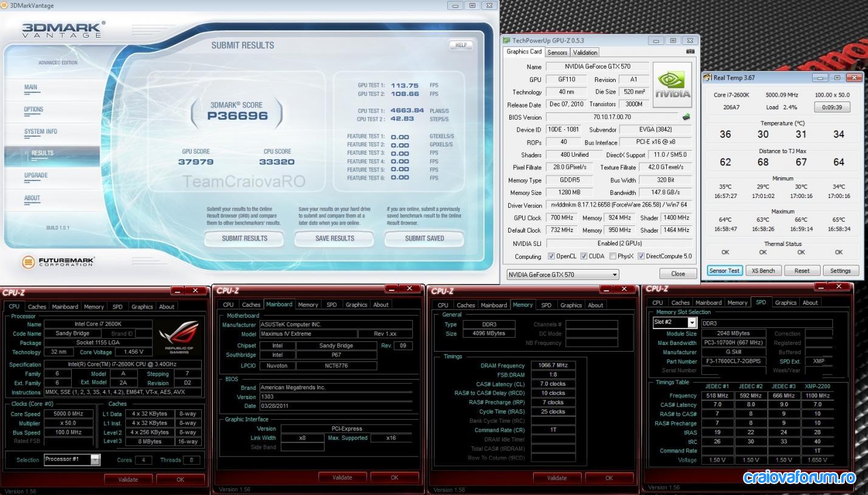Image resolution: width=868 pixels, height=495 pixels.
Task: Click the 5000.09 MHz reading in Real Temp
Action: (x=781, y=95)
